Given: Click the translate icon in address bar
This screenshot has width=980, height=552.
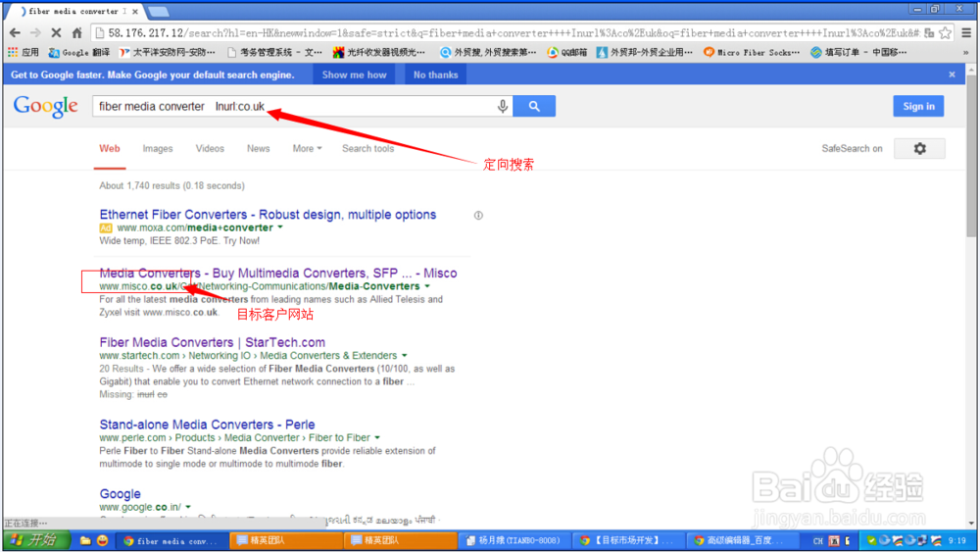Looking at the screenshot, I should [929, 33].
